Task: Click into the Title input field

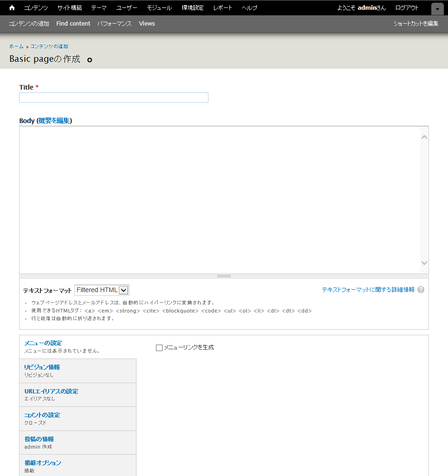Action: tap(114, 98)
